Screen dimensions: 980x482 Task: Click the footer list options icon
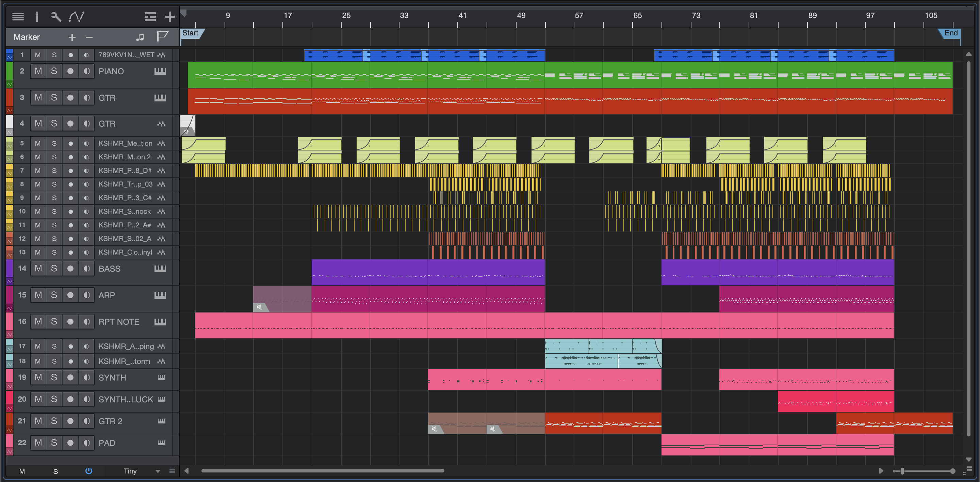pos(172,470)
